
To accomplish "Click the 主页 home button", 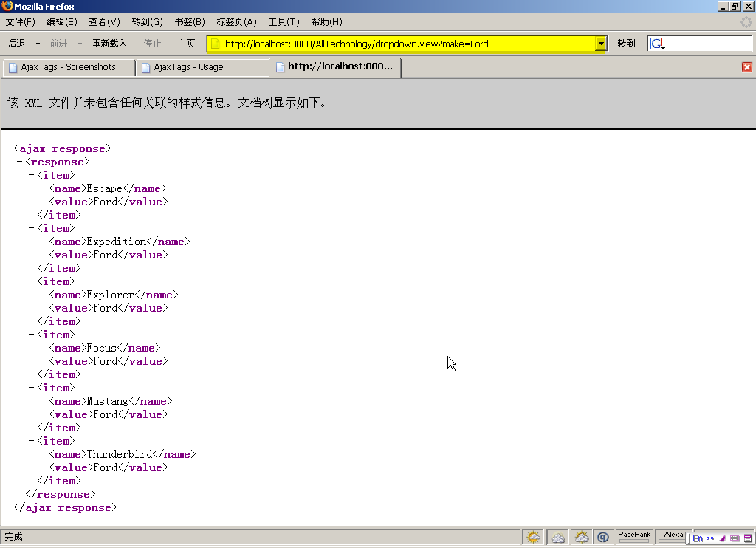I will point(186,44).
